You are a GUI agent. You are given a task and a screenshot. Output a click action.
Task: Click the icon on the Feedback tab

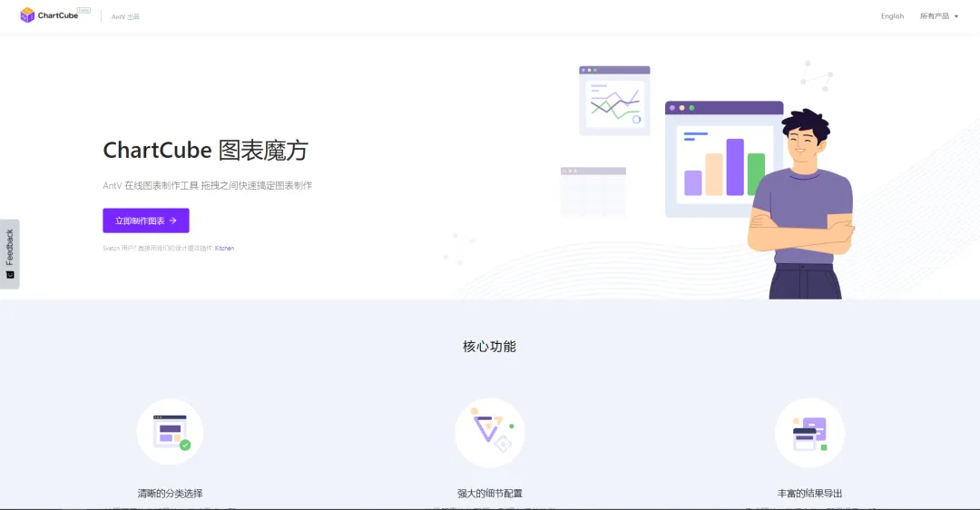pyautogui.click(x=9, y=275)
